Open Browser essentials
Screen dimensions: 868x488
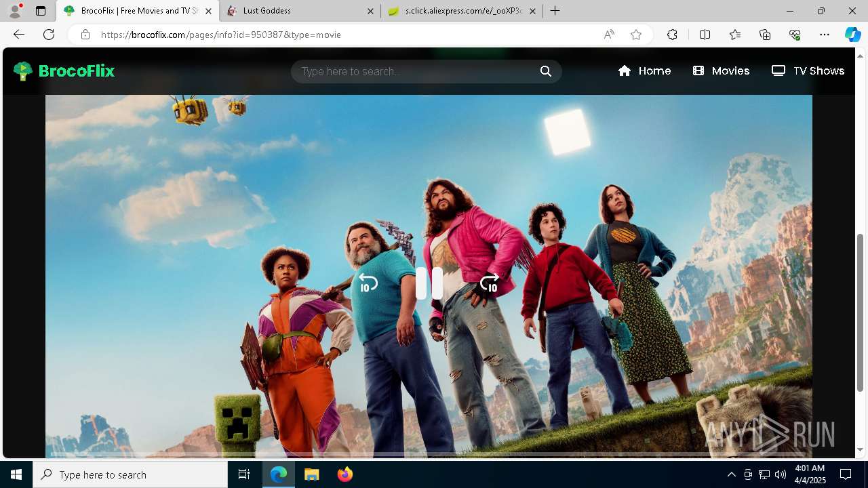pyautogui.click(x=795, y=35)
